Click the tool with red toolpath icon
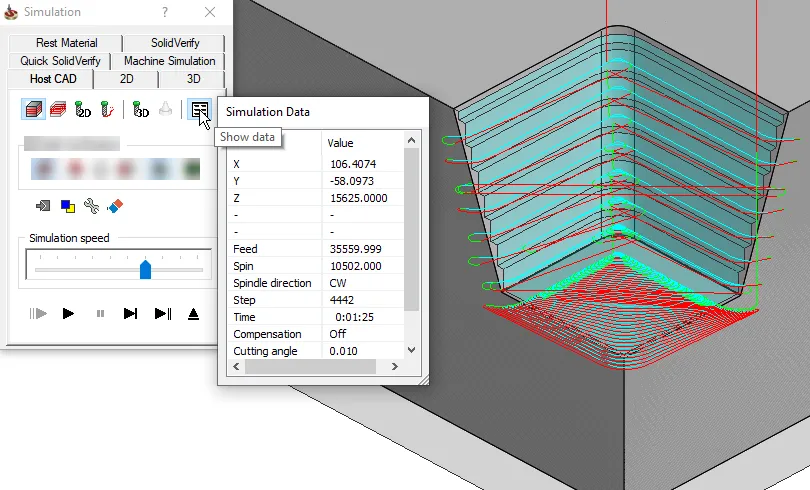 (x=108, y=110)
